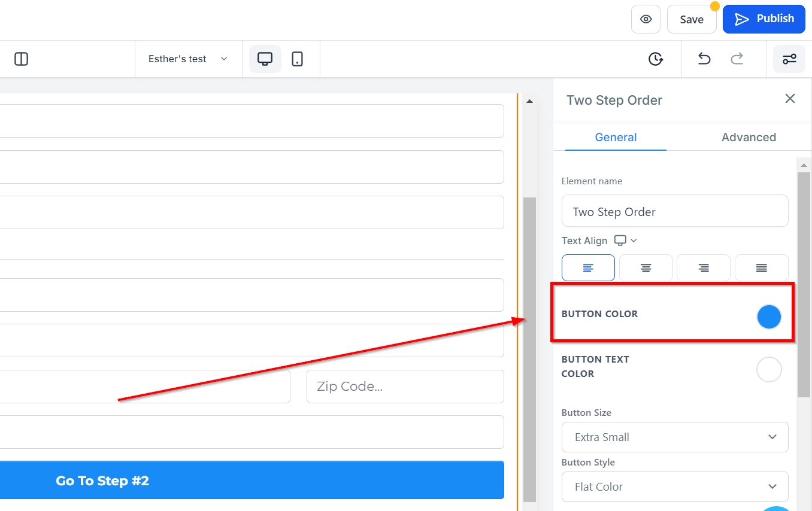Align text left
Image resolution: width=812 pixels, height=511 pixels.
588,268
